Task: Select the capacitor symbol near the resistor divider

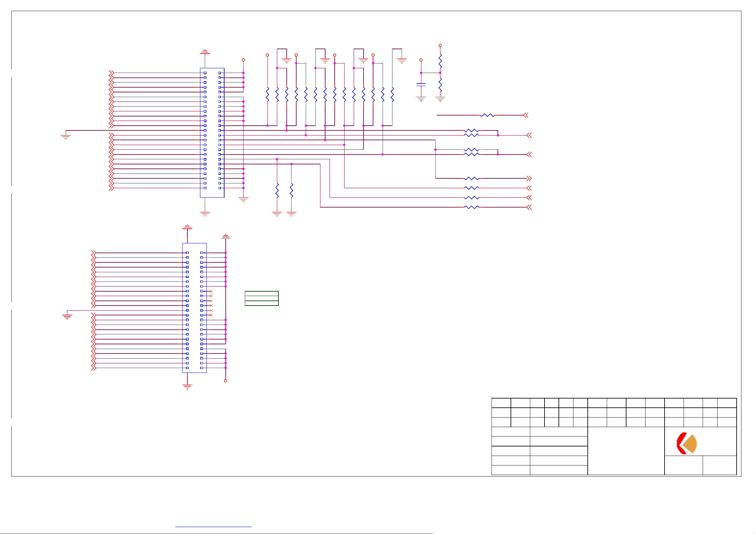Action: coord(421,85)
